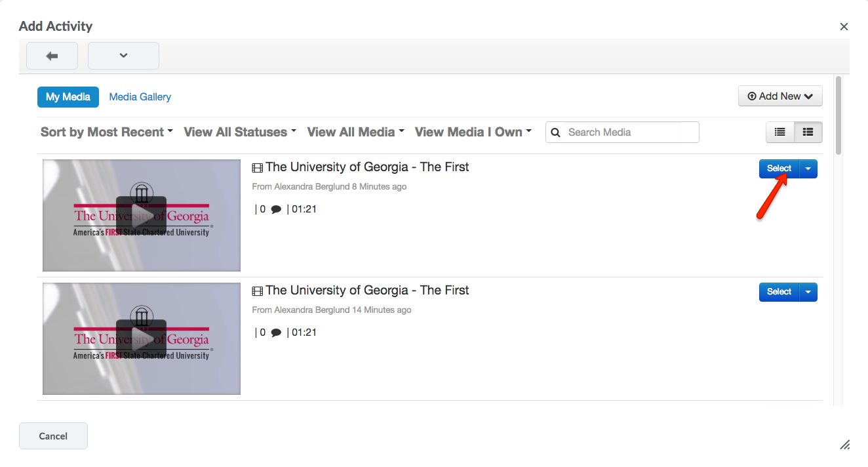Select the video uploaded 8 minutes ago
This screenshot has height=467, width=868.
point(779,169)
